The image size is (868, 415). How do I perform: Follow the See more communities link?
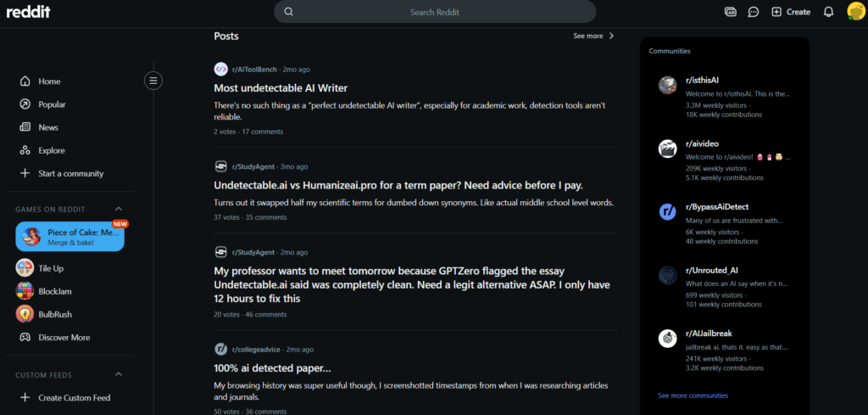click(x=693, y=395)
